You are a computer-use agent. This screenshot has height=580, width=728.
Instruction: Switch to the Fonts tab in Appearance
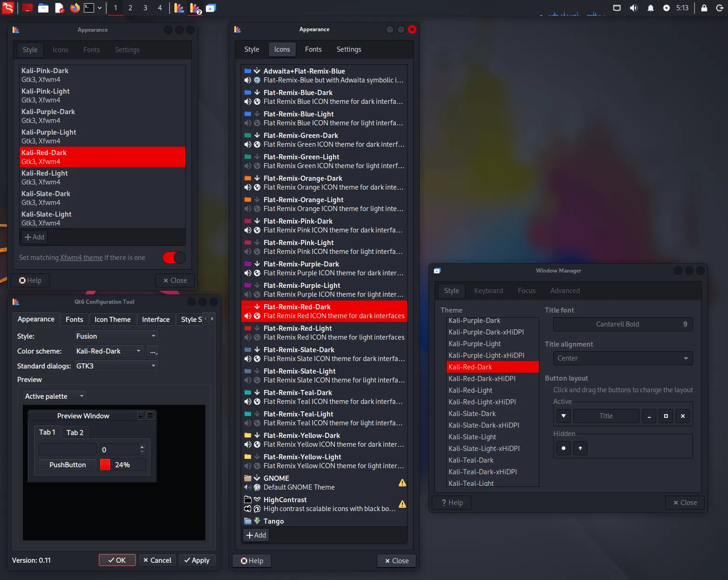313,49
